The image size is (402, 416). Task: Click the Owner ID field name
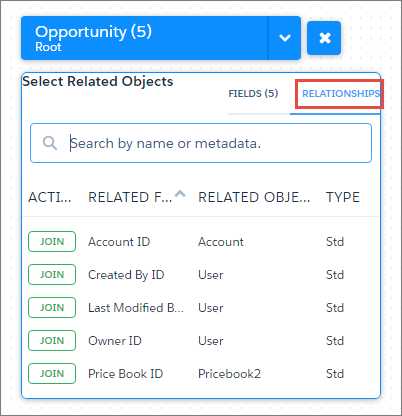pos(115,341)
